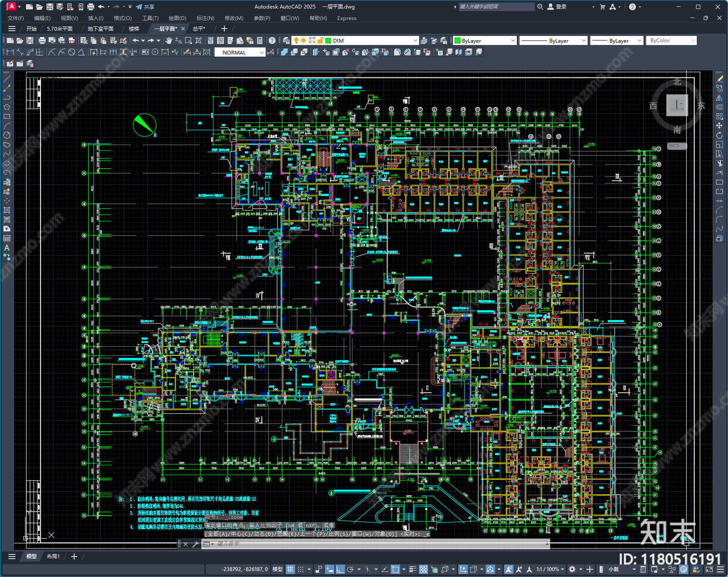The height and width of the screenshot is (577, 728).
Task: Select the Erase tool in right toolbar
Action: click(x=719, y=79)
